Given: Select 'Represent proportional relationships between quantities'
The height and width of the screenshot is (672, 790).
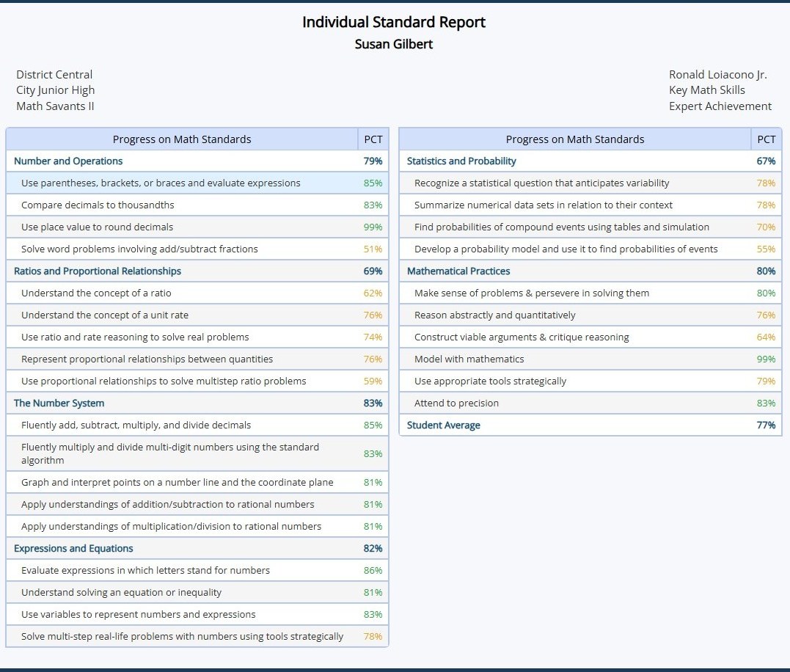Looking at the screenshot, I should [197, 359].
